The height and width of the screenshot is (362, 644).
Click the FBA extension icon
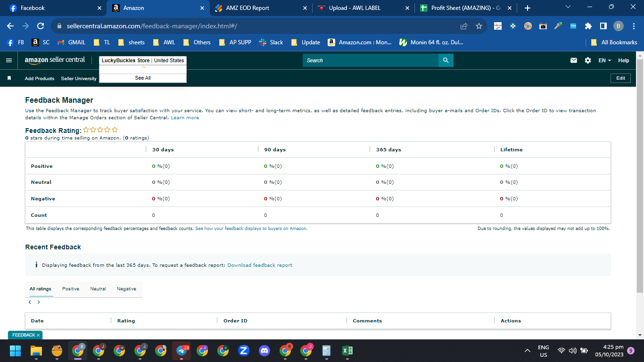coord(573,26)
